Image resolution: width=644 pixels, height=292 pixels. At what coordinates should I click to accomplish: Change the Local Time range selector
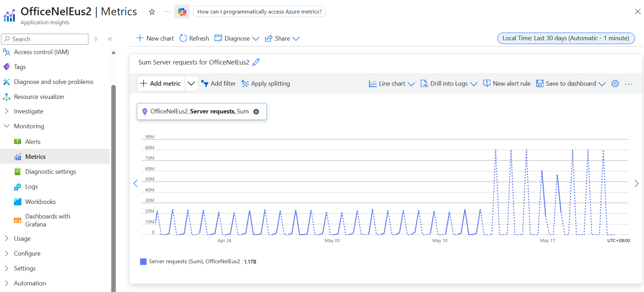(566, 38)
